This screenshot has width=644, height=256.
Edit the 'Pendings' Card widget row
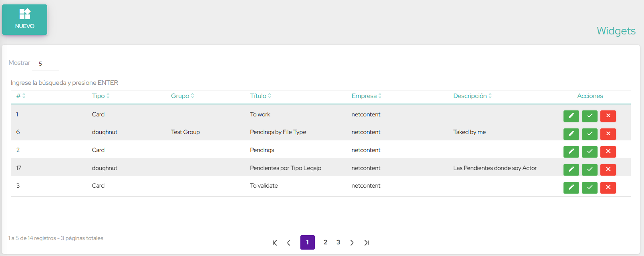click(571, 152)
